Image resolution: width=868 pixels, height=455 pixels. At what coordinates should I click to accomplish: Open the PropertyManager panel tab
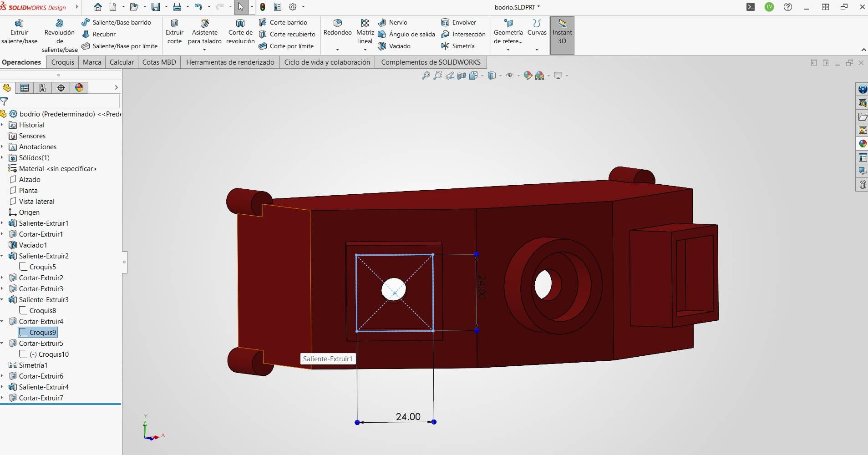pyautogui.click(x=25, y=88)
